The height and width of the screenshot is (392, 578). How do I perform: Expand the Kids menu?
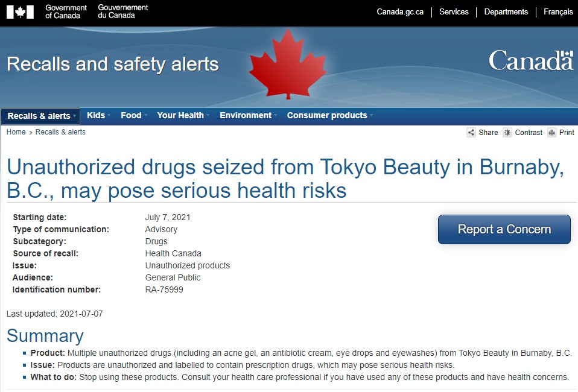tap(98, 115)
